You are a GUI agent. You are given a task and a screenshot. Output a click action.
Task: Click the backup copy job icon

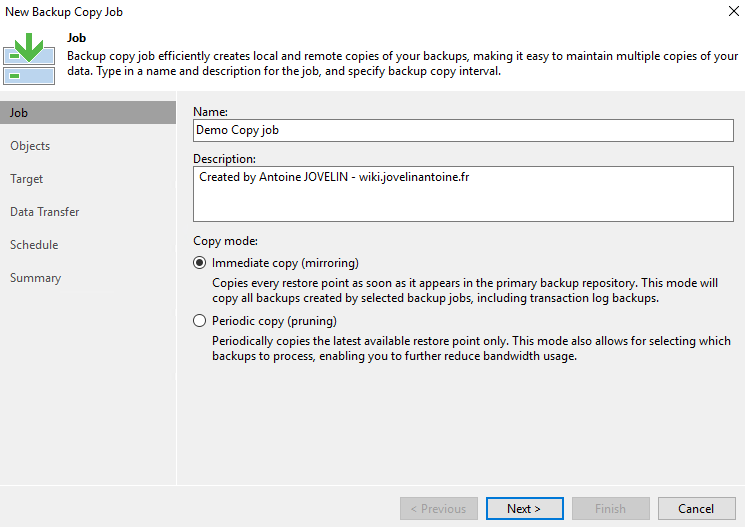[x=29, y=59]
